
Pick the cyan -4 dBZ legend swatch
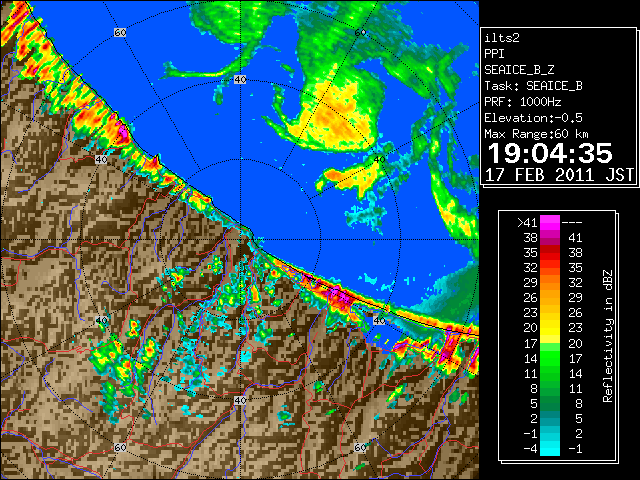coord(550,449)
